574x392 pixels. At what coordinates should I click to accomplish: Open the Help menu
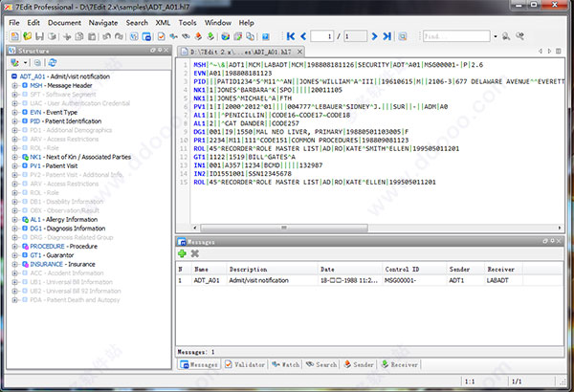point(247,23)
